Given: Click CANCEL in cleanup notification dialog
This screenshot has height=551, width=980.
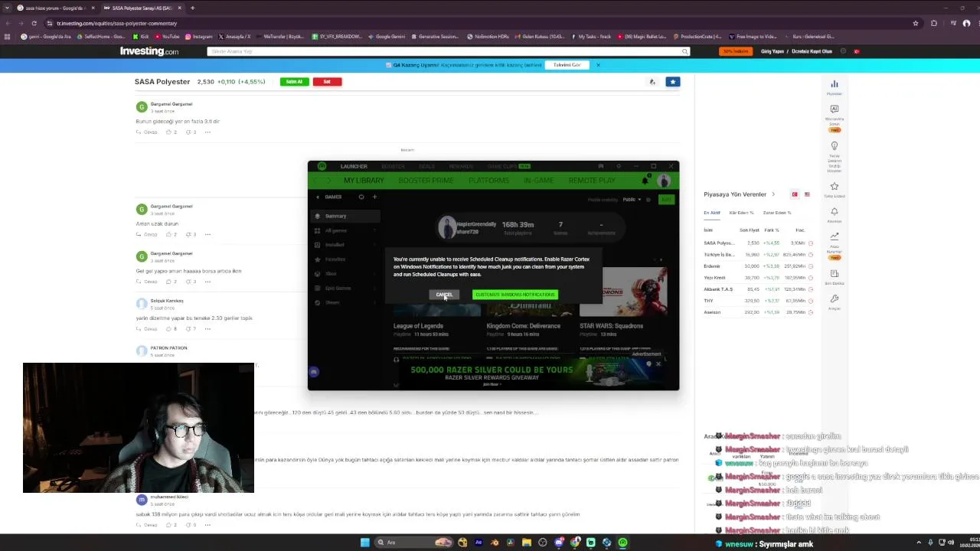Looking at the screenshot, I should pyautogui.click(x=444, y=295).
